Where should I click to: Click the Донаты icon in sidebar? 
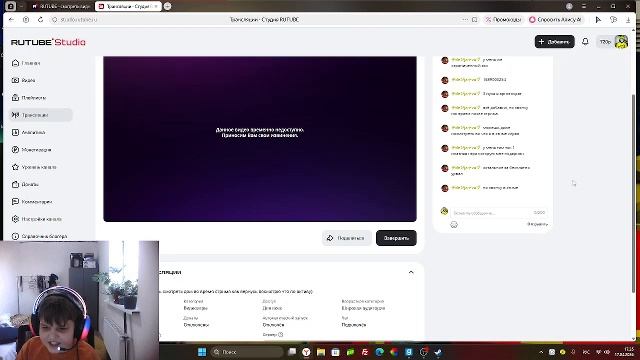click(x=16, y=184)
